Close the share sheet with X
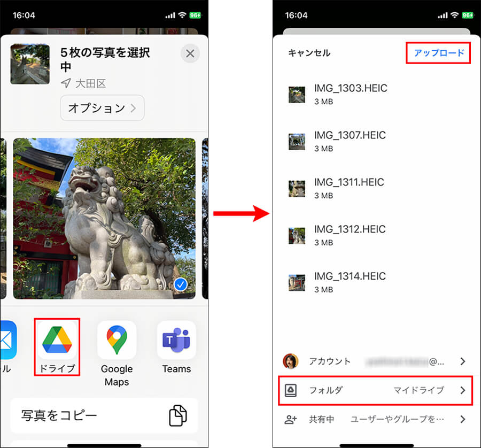Viewport: 481px width, 448px height. point(190,53)
